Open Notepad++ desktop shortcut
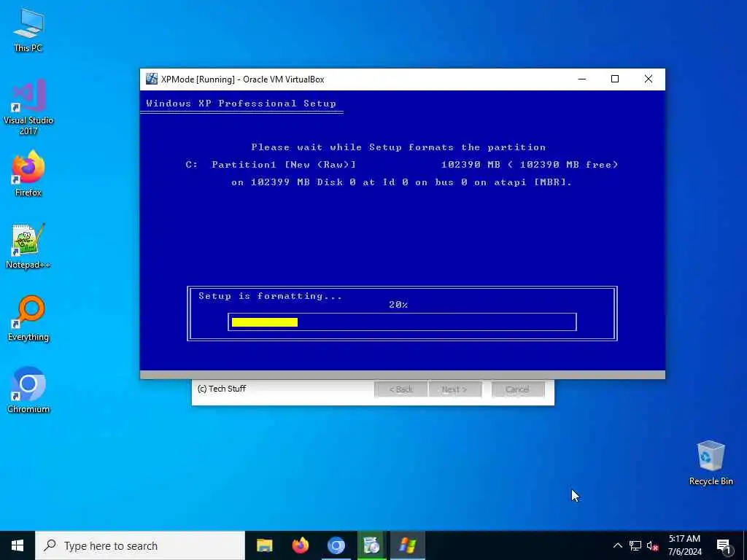 coord(28,246)
